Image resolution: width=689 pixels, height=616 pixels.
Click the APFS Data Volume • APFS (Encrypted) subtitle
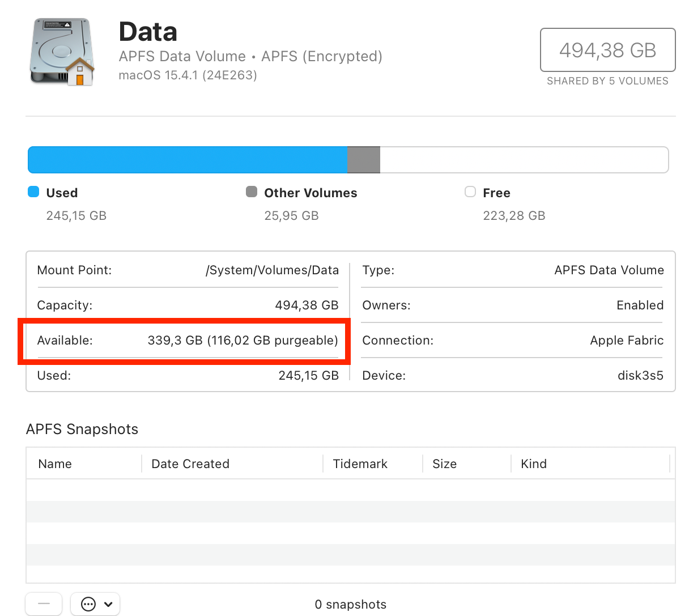pyautogui.click(x=250, y=56)
